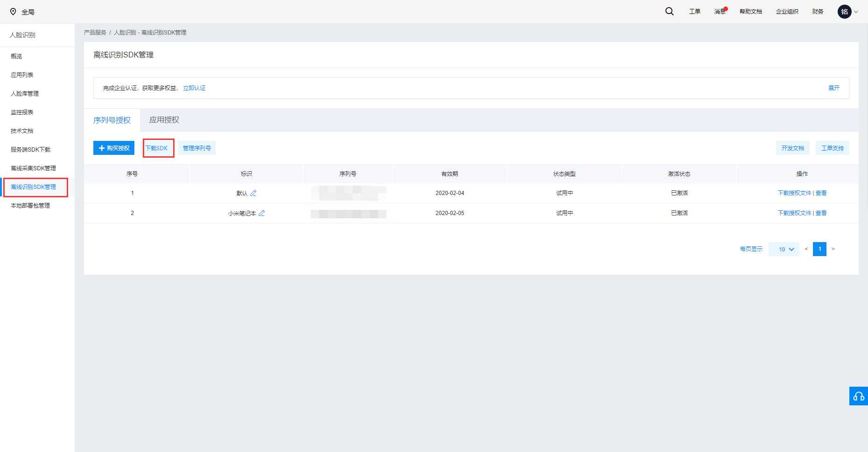
Task: Click 查看 for the 2020-02-04 row
Action: [821, 193]
